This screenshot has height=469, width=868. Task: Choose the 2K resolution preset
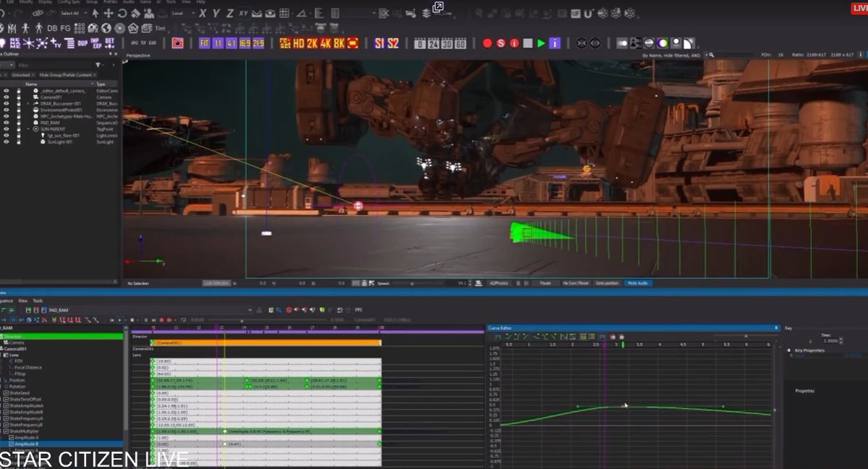312,43
